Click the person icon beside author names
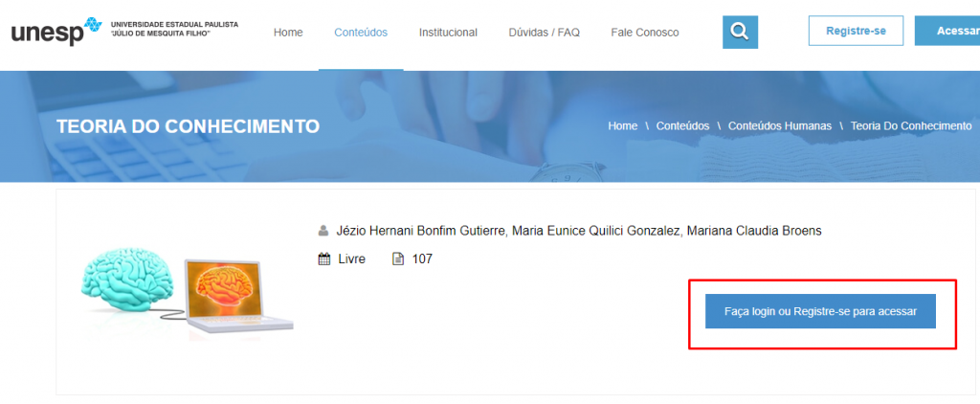This screenshot has height=404, width=980. (323, 231)
